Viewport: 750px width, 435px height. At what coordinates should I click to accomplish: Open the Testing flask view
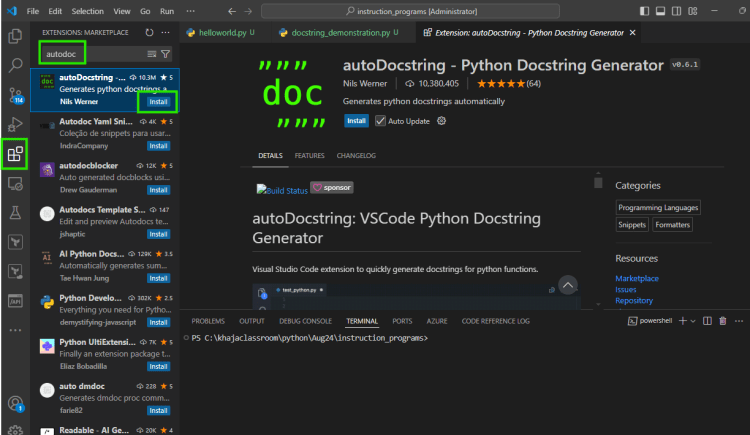15,213
